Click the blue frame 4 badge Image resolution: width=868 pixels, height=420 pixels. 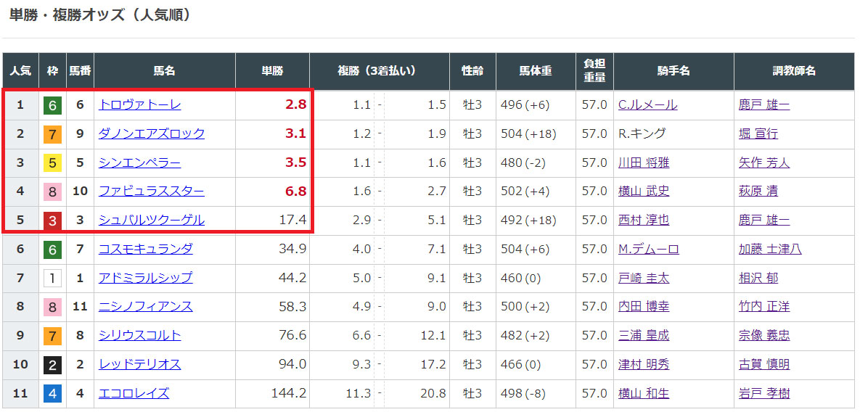[52, 393]
